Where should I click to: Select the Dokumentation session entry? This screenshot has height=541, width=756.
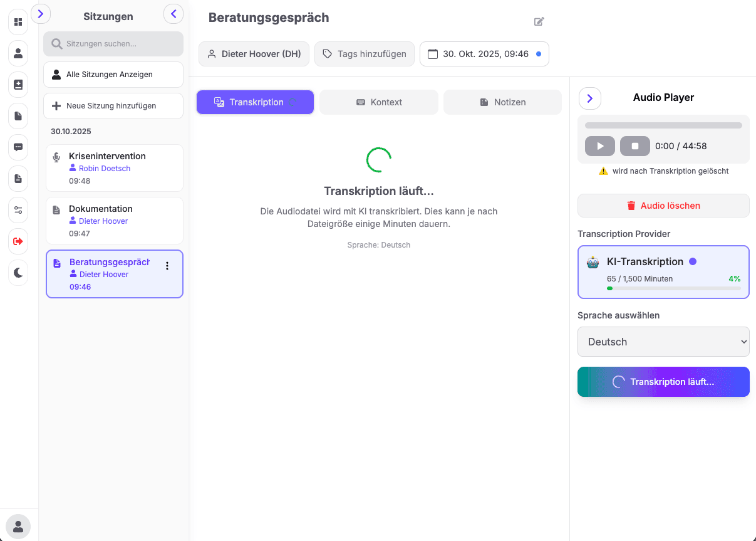(115, 220)
